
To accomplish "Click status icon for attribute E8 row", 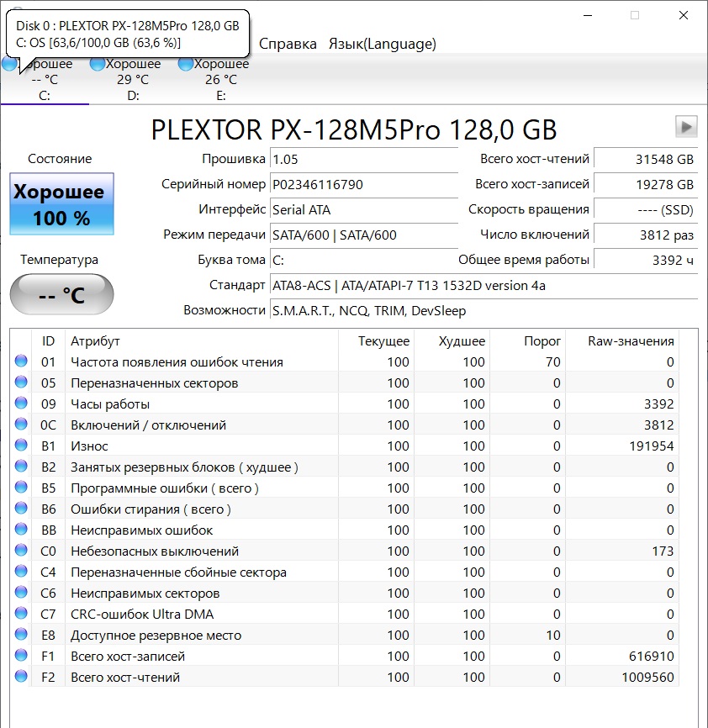I will [x=21, y=634].
